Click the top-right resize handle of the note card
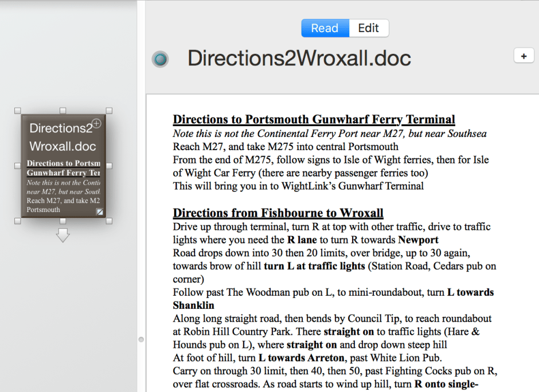This screenshot has height=392, width=539. click(109, 111)
